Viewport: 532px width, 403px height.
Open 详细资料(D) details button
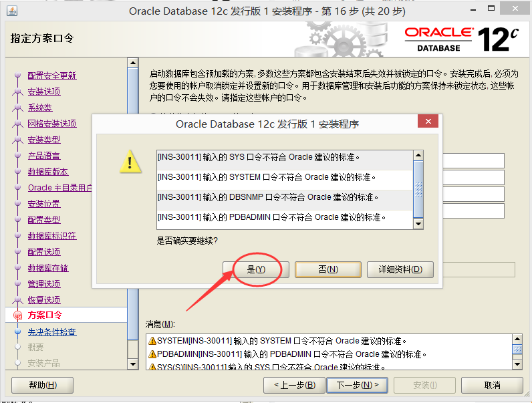click(400, 270)
